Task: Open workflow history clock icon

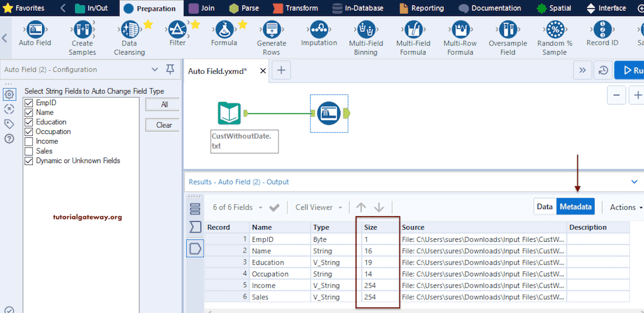Action: pyautogui.click(x=603, y=71)
